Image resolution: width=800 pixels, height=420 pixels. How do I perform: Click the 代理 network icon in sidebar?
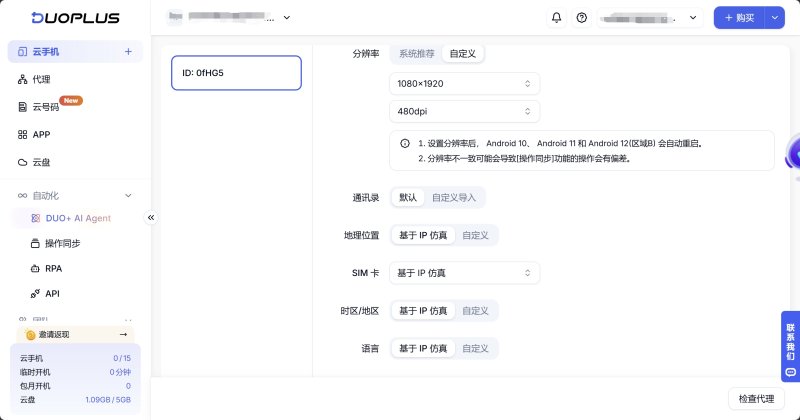click(x=22, y=79)
